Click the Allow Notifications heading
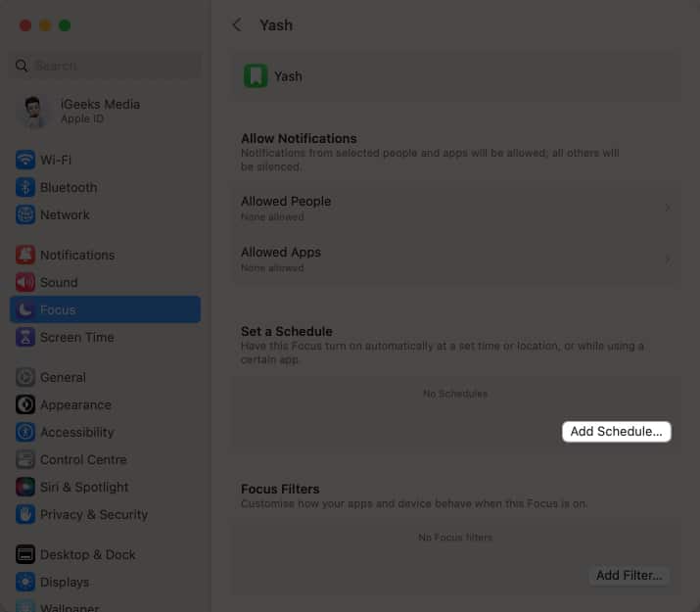700x612 pixels. (x=299, y=138)
